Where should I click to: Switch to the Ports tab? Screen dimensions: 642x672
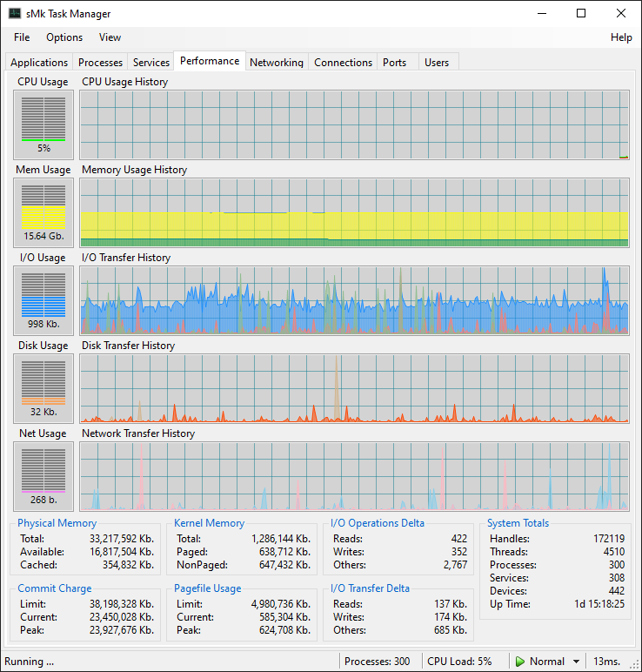(394, 62)
